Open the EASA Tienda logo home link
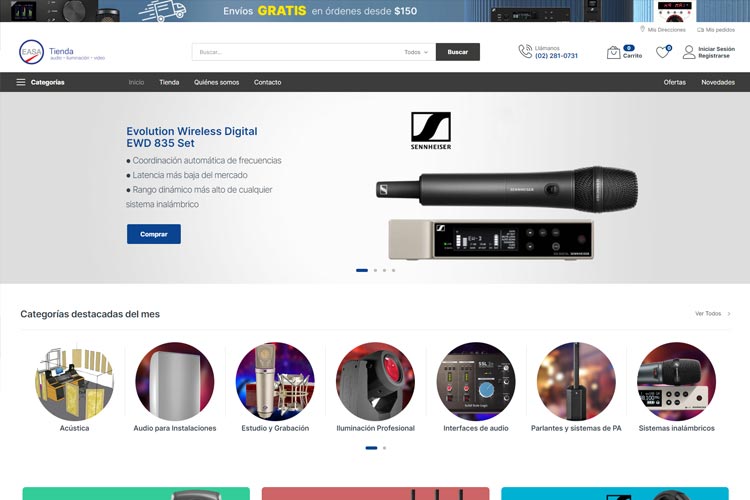This screenshot has height=500, width=750. point(62,52)
